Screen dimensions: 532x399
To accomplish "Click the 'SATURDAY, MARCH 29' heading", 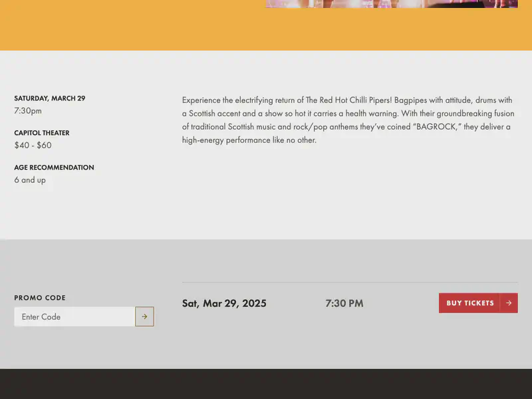I will [50, 98].
